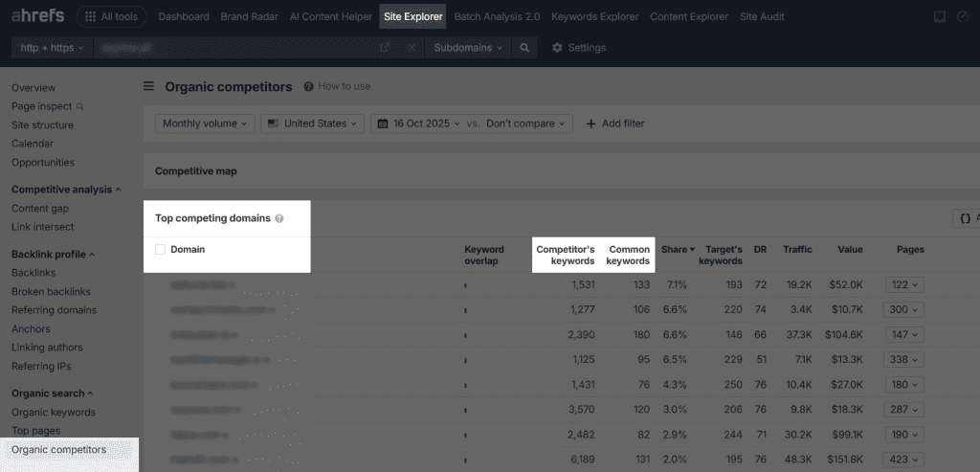The width and height of the screenshot is (980, 472).
Task: Sort by Value column header
Action: (x=850, y=250)
